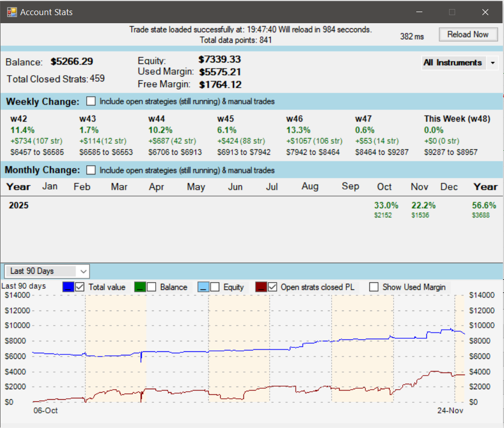Click the light blue Equity color swatch
Viewport: 504px width, 428px height.
click(x=203, y=287)
